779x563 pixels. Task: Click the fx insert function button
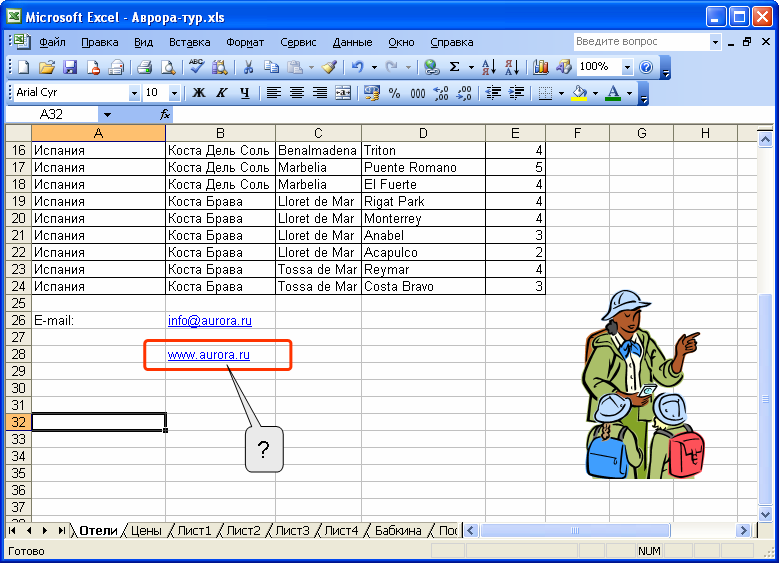click(165, 115)
